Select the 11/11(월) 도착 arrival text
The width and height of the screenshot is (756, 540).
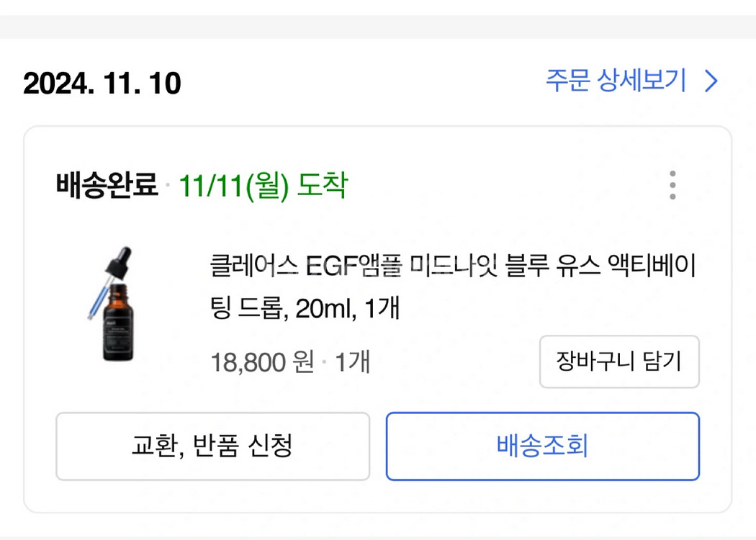pos(264,185)
